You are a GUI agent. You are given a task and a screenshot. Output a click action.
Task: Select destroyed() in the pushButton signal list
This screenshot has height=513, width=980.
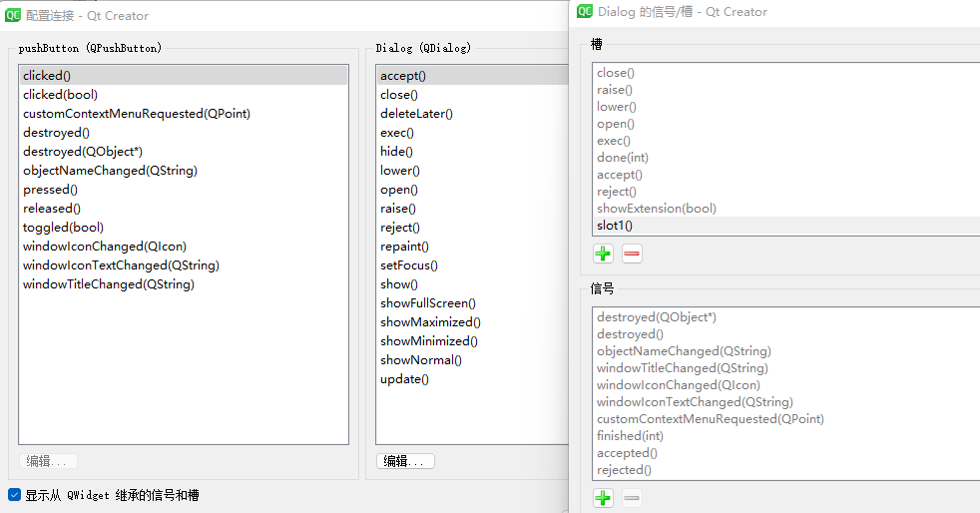coord(183,133)
